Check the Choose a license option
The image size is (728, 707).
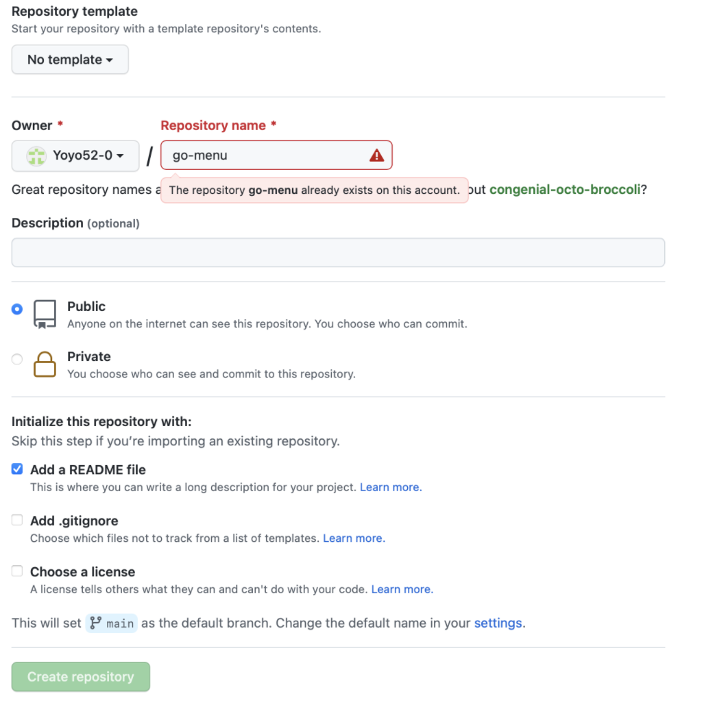click(x=17, y=571)
